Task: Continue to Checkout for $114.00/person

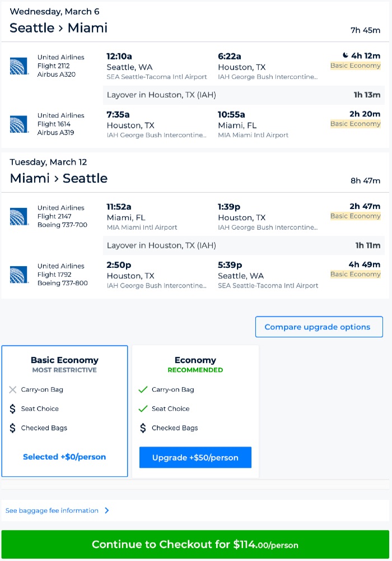Action: tap(195, 544)
